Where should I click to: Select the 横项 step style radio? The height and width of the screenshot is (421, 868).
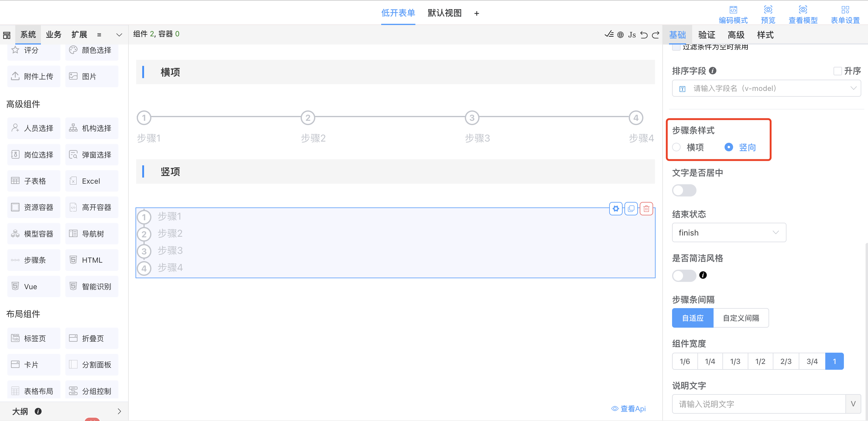676,147
